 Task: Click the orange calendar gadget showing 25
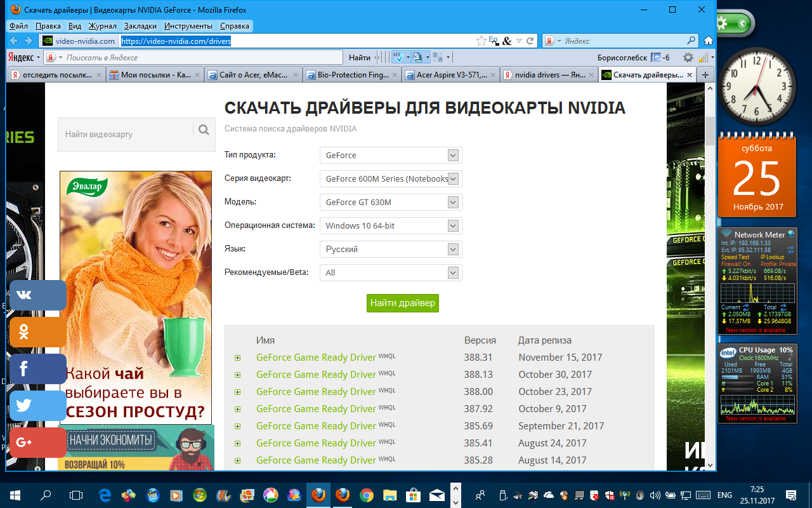[x=757, y=177]
